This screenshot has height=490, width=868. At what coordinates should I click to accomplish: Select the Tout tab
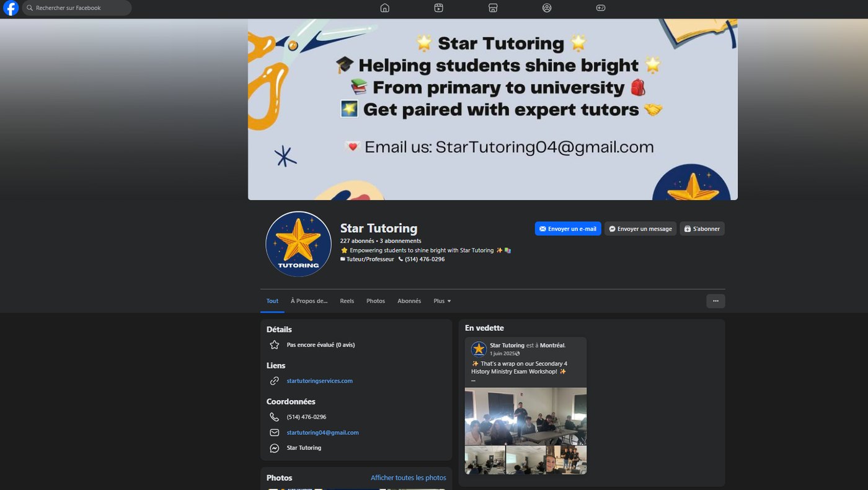[272, 301]
